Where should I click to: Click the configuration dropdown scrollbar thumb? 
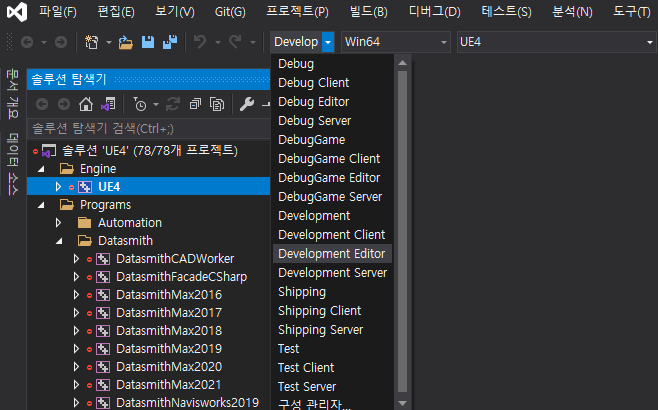pyautogui.click(x=402, y=231)
